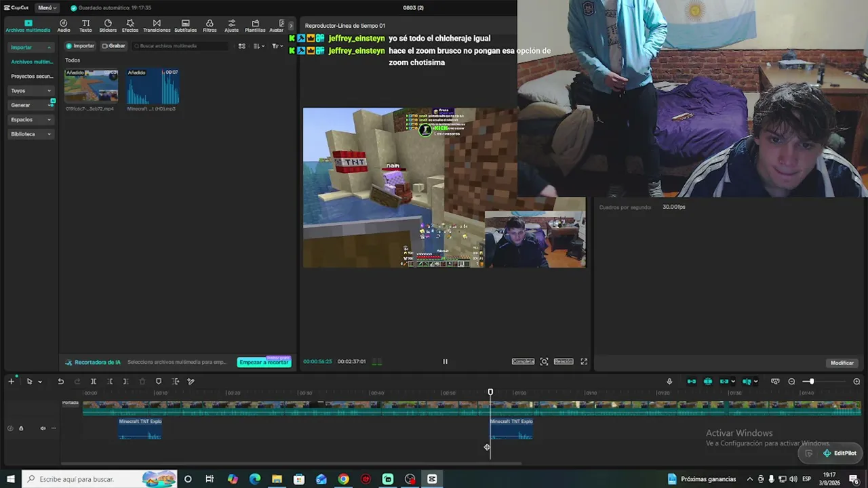This screenshot has width=868, height=488.
Task: Open the Plantillas panel
Action: click(255, 26)
